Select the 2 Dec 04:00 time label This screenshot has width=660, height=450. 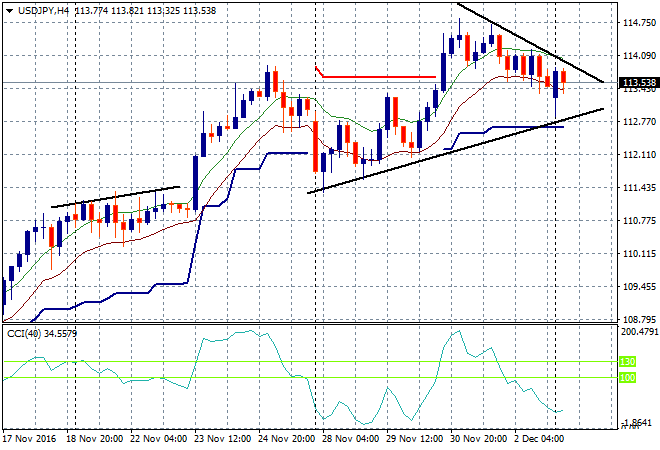click(x=539, y=438)
